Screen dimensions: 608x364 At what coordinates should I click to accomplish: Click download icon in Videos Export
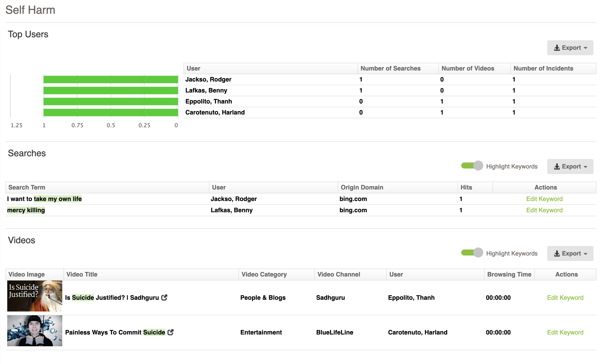pyautogui.click(x=557, y=253)
